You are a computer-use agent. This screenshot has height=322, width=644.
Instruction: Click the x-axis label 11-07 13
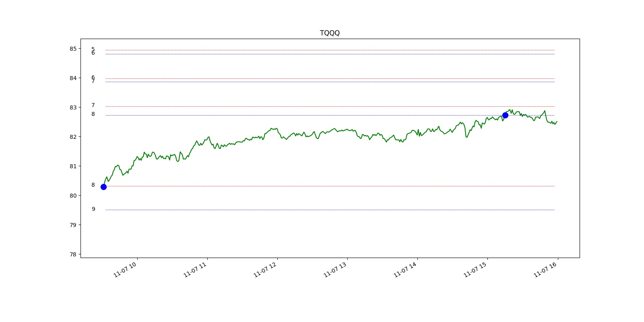tap(335, 270)
